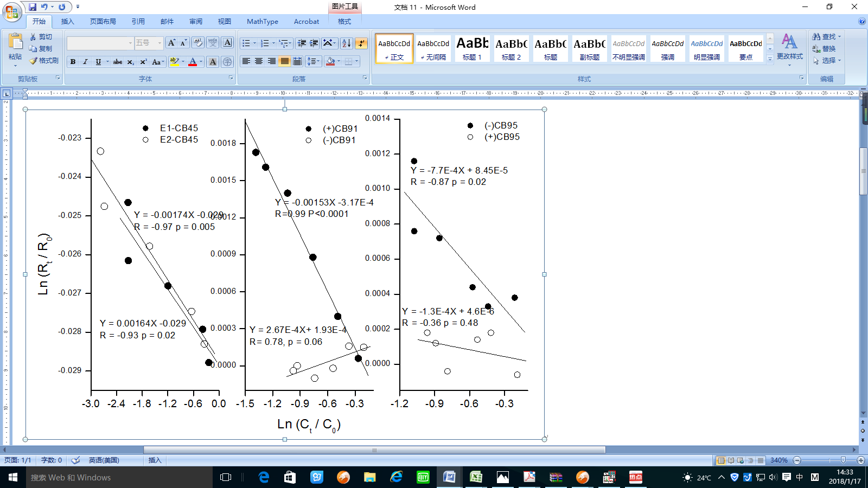Switch to the 插入 (Insert) ribbon tab
This screenshot has width=868, height=488.
point(67,22)
